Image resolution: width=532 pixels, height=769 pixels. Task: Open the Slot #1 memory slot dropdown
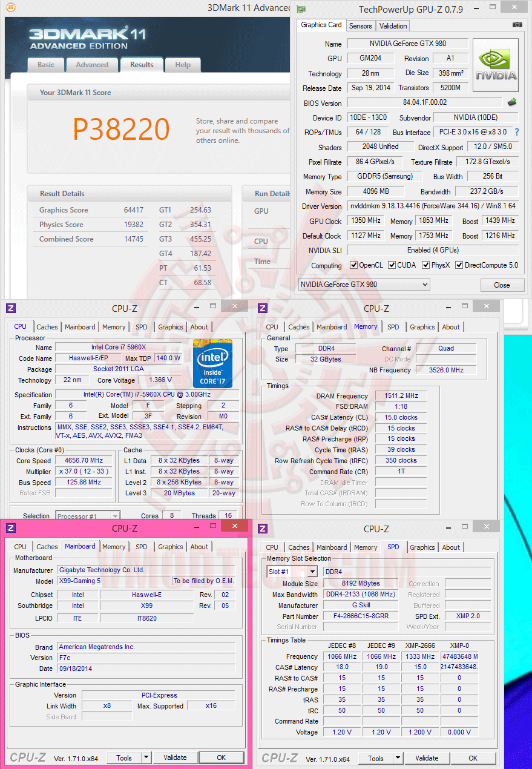pyautogui.click(x=292, y=572)
